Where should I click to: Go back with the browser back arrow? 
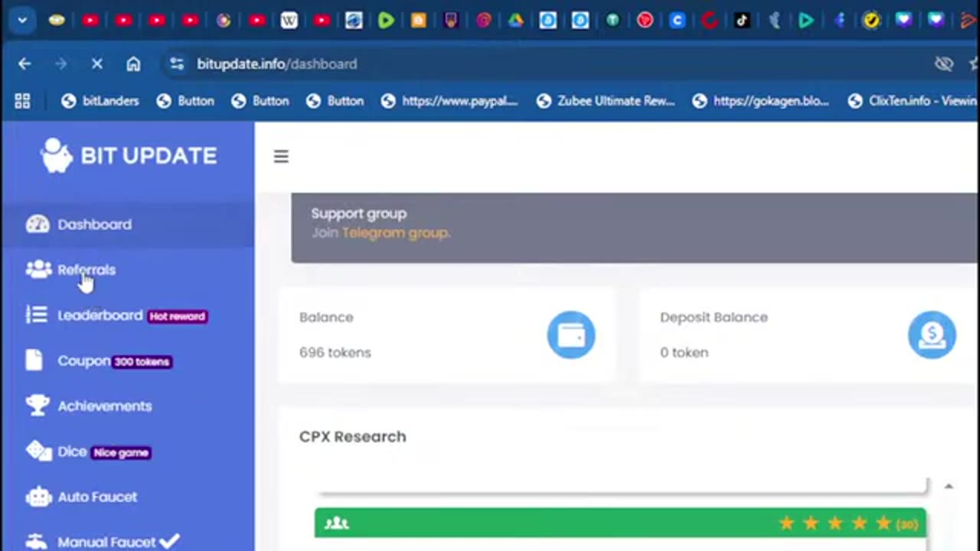tap(24, 64)
